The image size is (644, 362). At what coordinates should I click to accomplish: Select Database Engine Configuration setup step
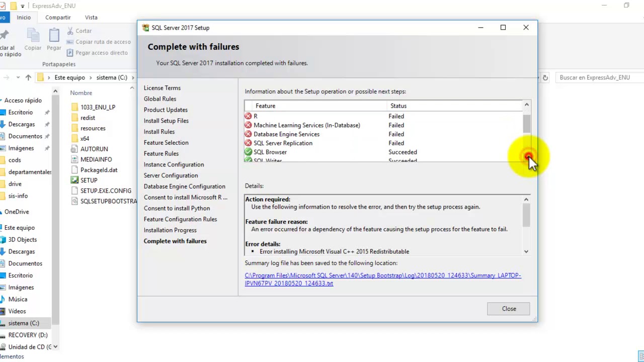[185, 187]
